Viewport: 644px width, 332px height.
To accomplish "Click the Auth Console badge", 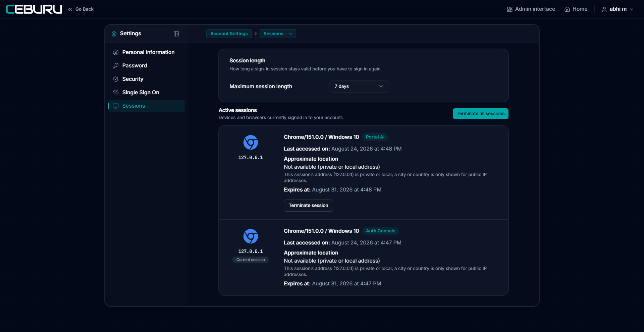I will click(x=380, y=231).
